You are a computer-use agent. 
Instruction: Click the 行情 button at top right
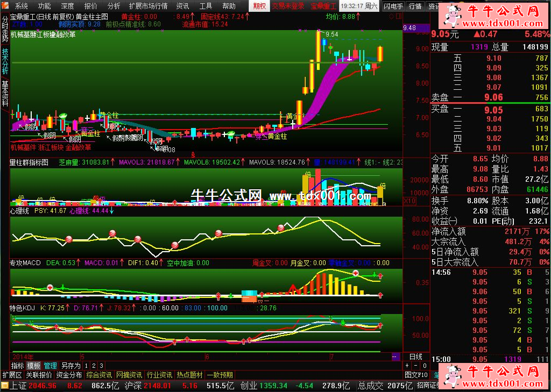point(415,6)
